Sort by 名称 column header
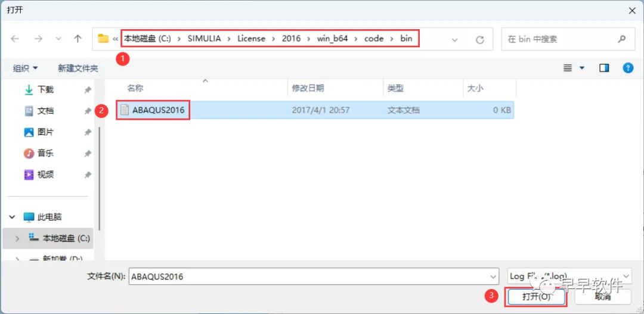 pos(135,88)
